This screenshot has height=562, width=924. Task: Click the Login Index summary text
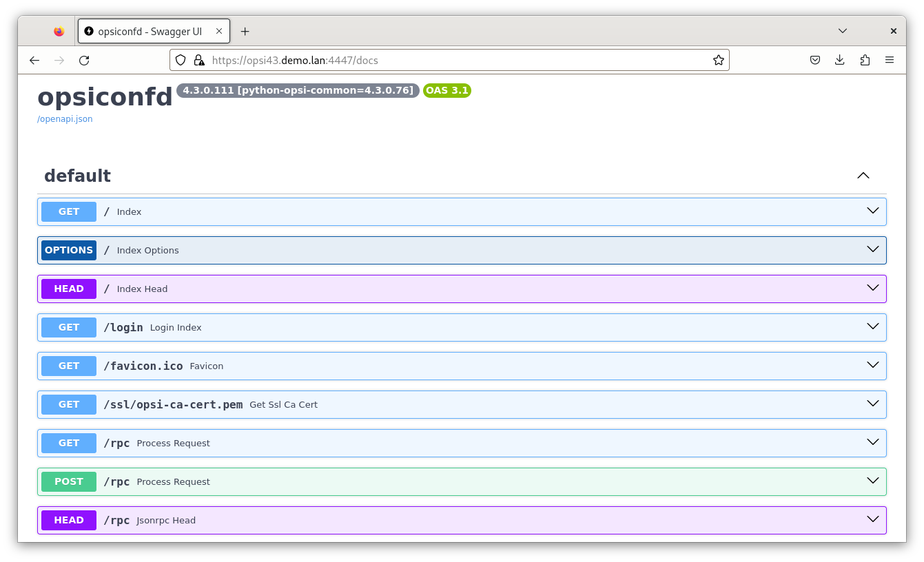176,328
